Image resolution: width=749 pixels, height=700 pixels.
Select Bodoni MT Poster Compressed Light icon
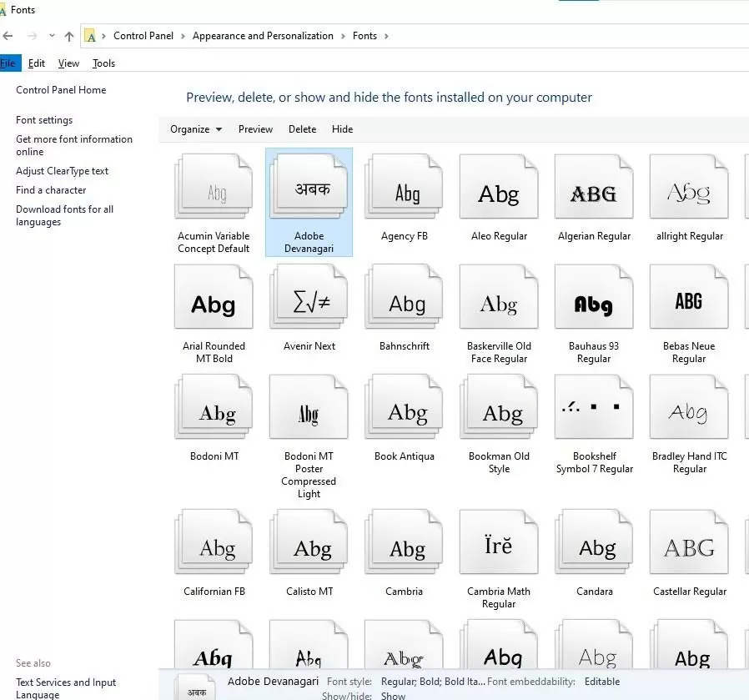pos(309,406)
